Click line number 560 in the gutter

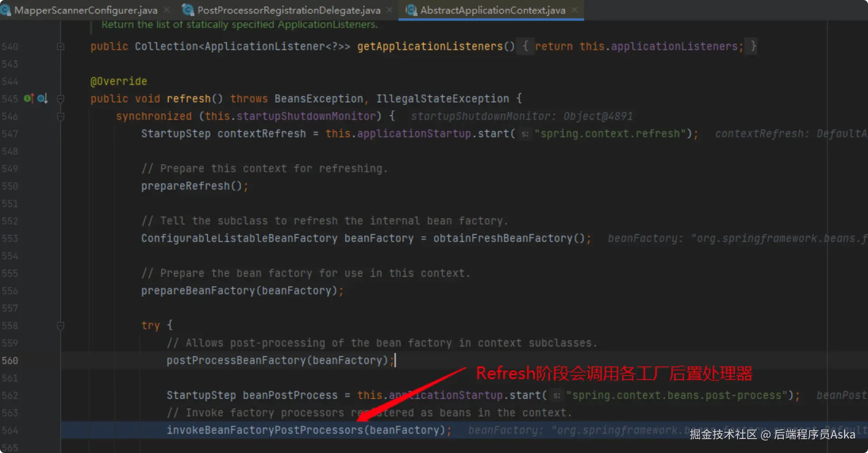[10, 361]
